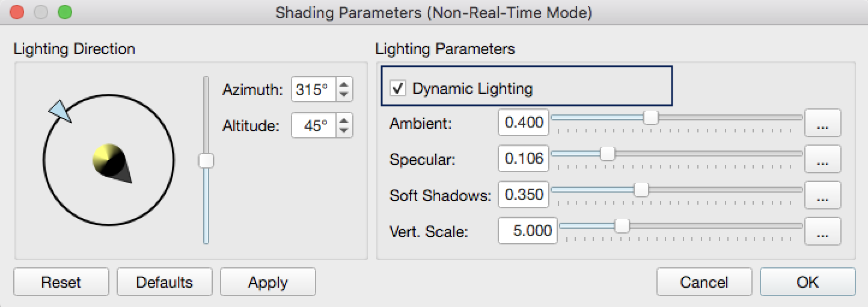Viewport: 868px width, 307px height.
Task: Open the Specular ellipsis options button
Action: 822,159
